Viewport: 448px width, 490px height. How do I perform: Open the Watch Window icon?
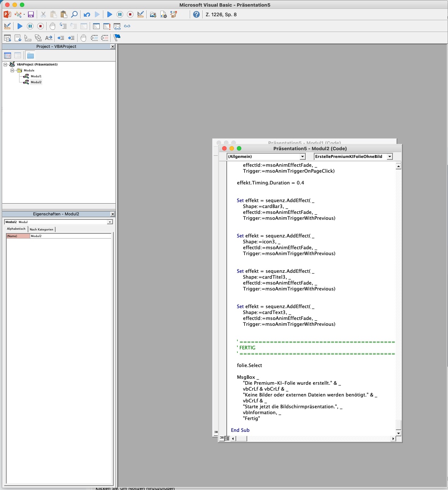[117, 26]
